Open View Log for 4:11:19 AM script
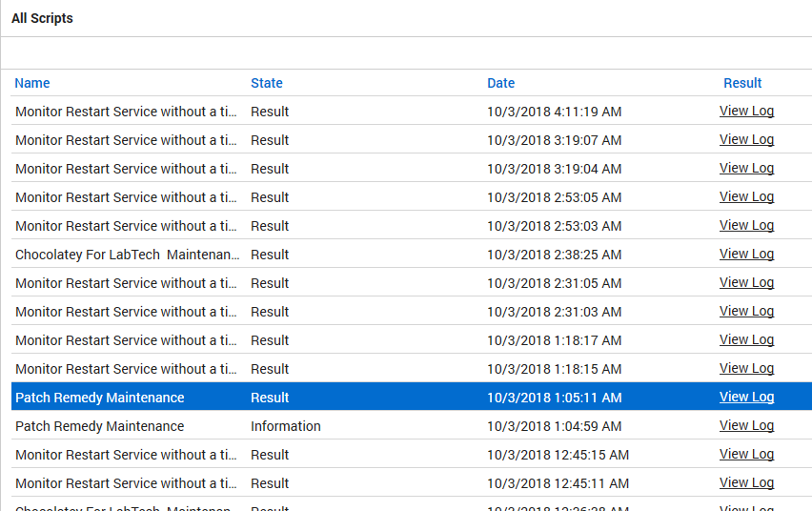The width and height of the screenshot is (812, 511). pos(746,112)
